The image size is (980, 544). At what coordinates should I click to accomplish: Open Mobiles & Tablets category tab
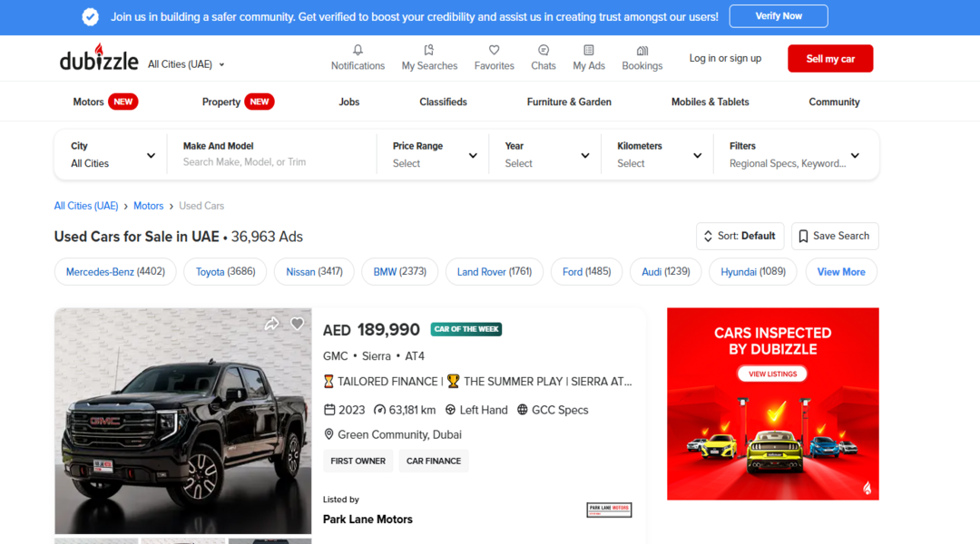click(x=710, y=102)
